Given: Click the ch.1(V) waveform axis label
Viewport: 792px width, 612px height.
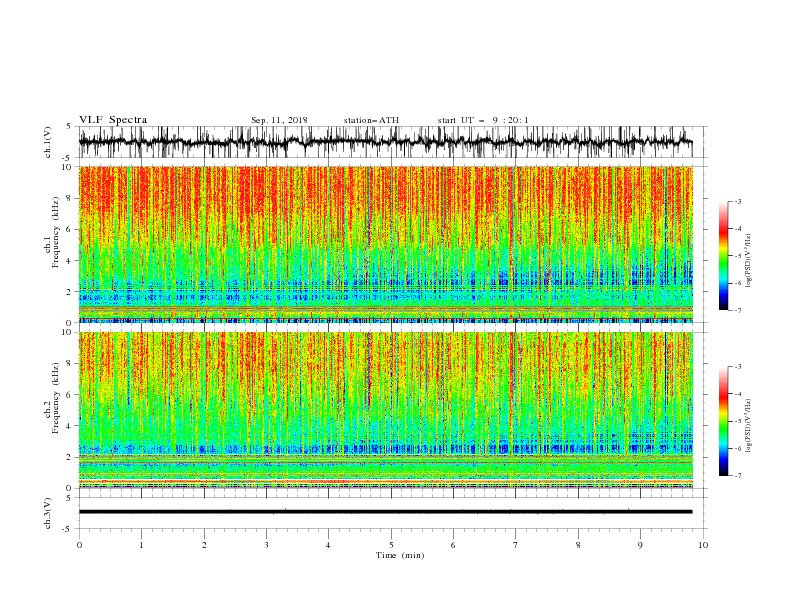Looking at the screenshot, I should [x=48, y=142].
